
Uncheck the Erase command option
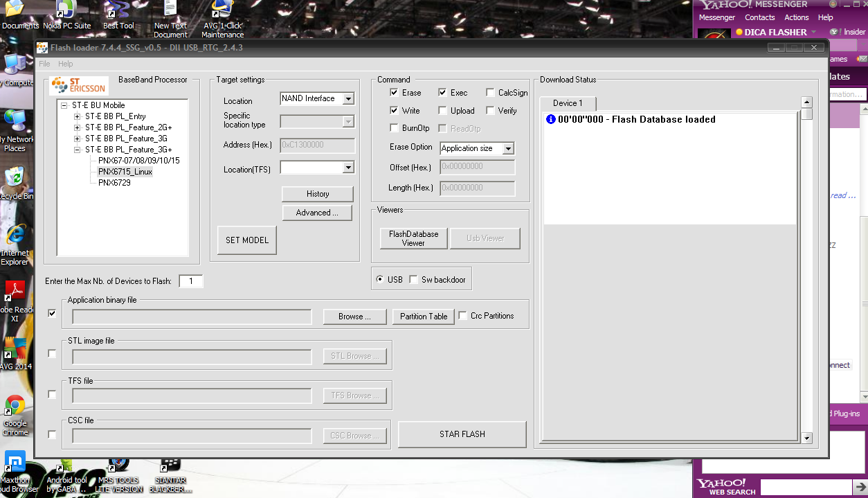395,92
